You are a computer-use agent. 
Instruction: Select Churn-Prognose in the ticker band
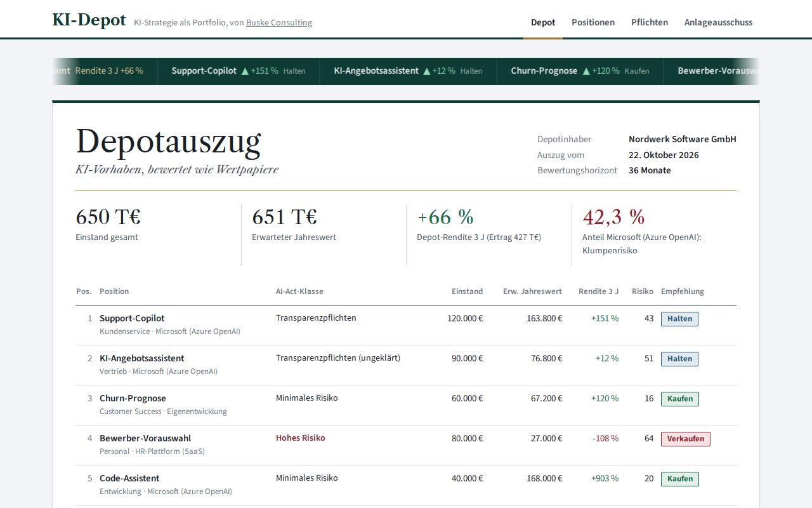tap(544, 71)
